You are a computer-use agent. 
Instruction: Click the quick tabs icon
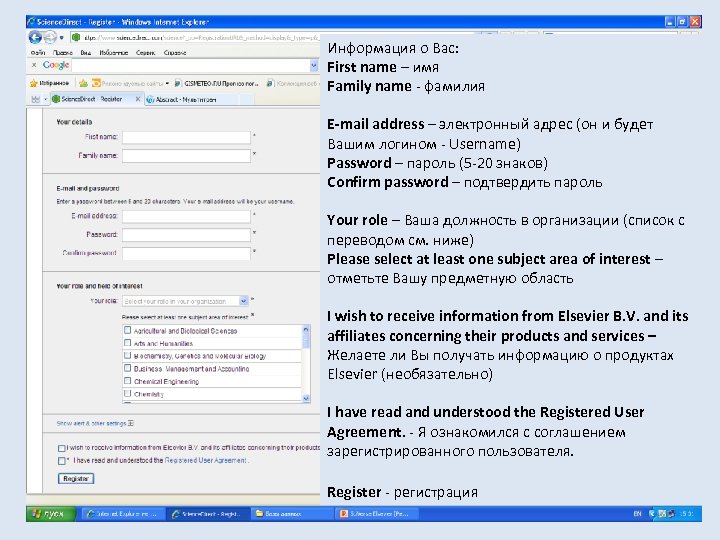35,99
